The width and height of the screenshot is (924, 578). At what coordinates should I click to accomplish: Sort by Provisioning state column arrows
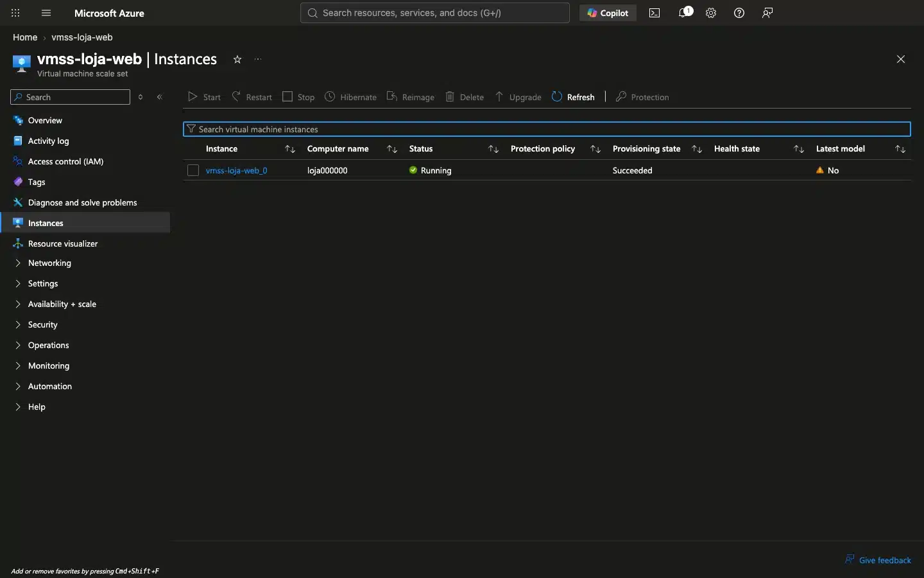[x=697, y=149]
